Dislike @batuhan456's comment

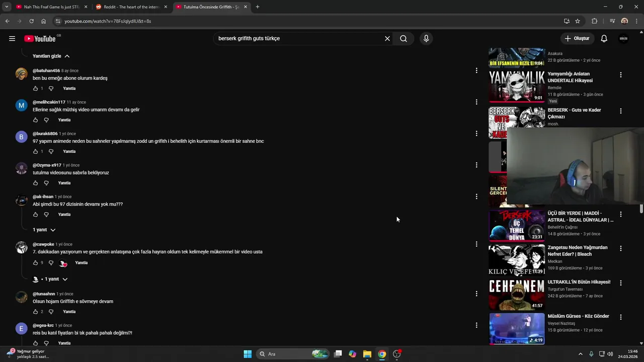point(51,88)
